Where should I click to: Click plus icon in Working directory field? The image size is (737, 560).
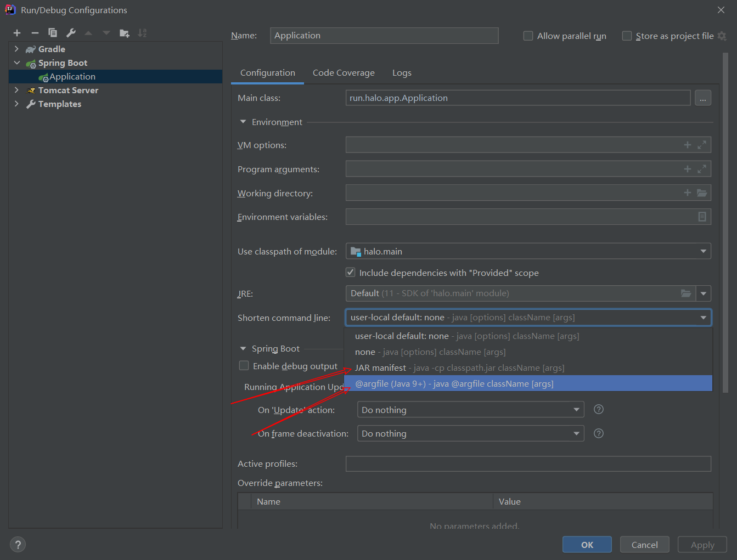688,193
